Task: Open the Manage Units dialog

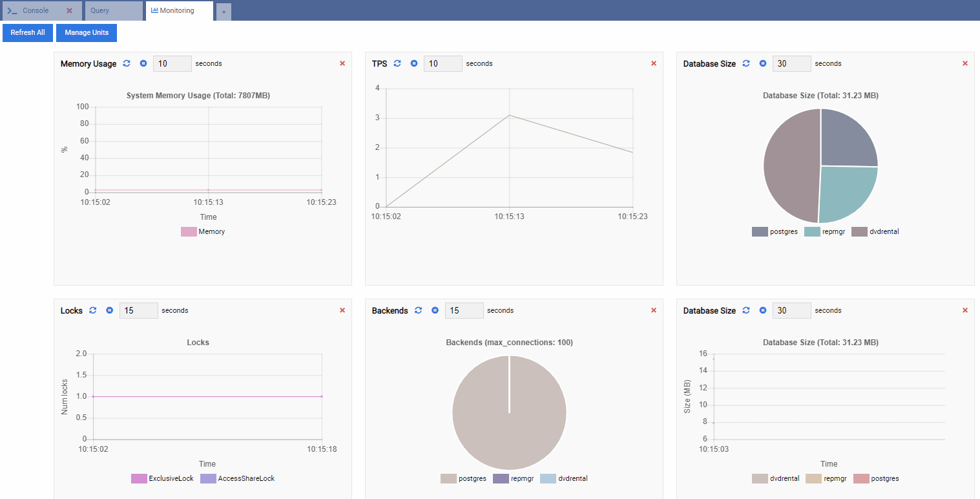Action: pos(86,32)
